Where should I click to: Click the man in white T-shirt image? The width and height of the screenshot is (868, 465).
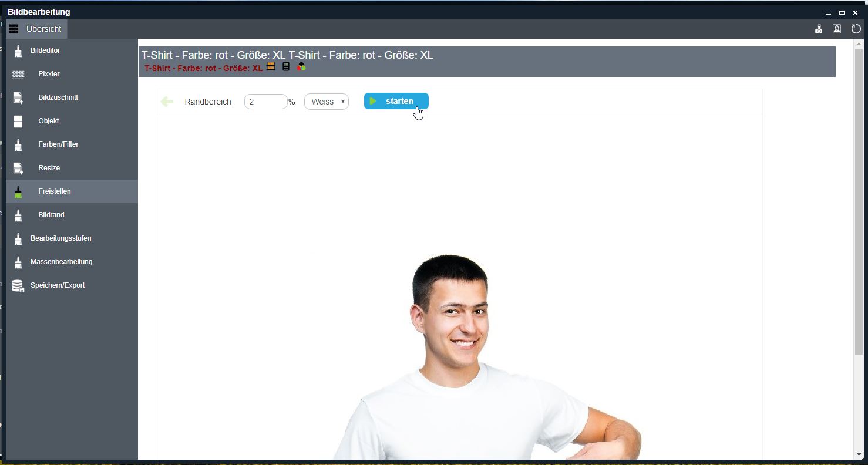487,357
